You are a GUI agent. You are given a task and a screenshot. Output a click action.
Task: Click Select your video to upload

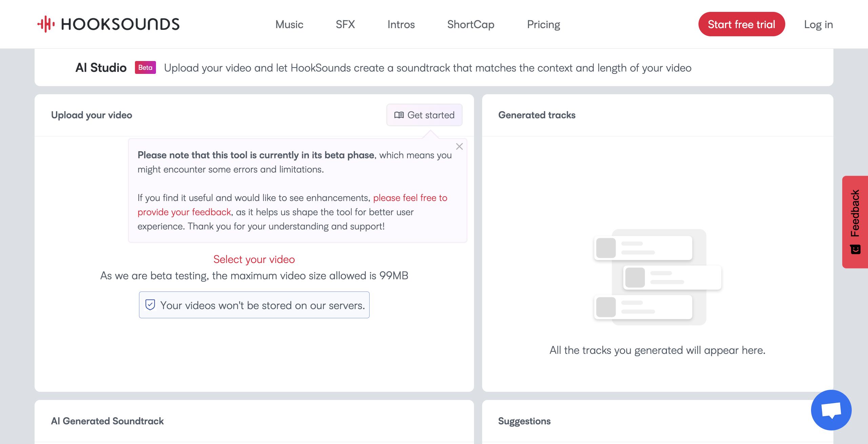pyautogui.click(x=254, y=259)
